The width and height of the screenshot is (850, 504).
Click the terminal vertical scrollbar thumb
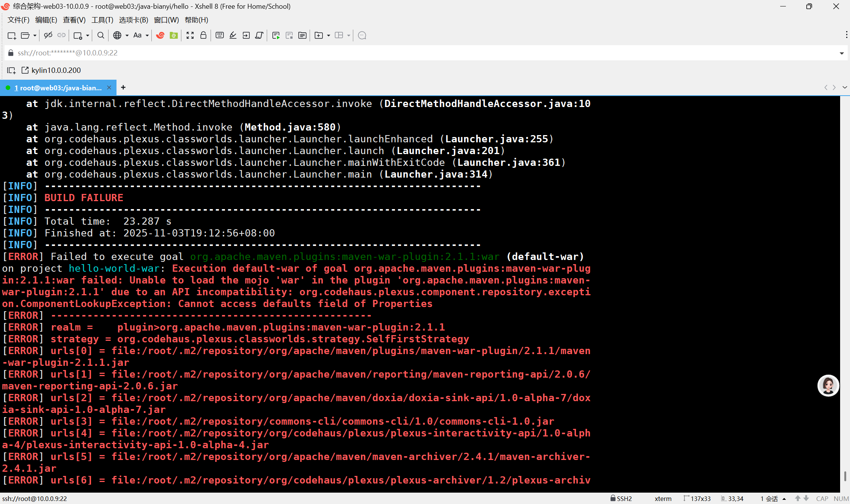[845, 476]
